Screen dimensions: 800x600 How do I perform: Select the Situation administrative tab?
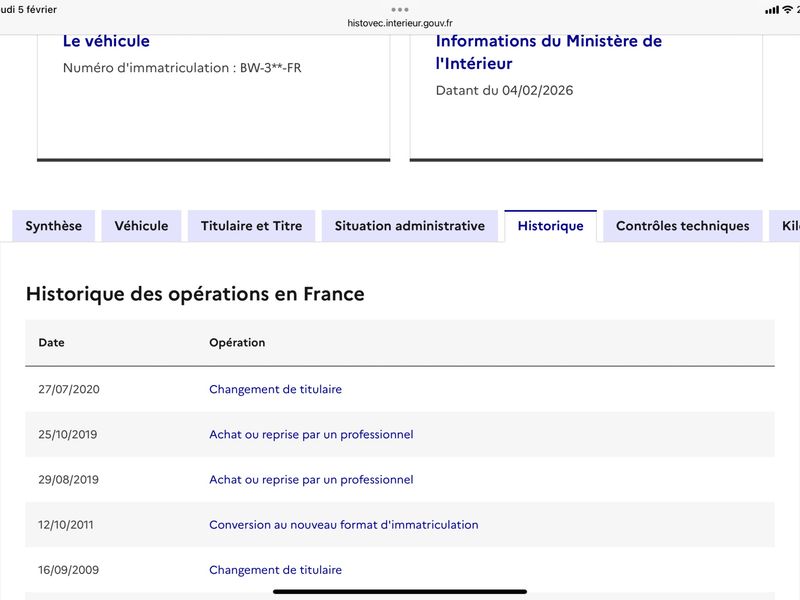point(410,226)
